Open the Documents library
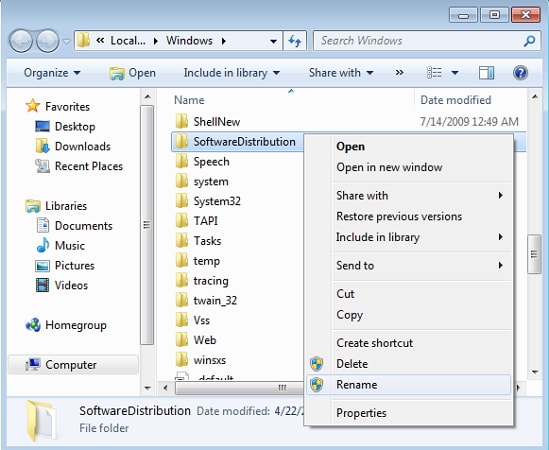Image resolution: width=549 pixels, height=450 pixels. tap(74, 226)
